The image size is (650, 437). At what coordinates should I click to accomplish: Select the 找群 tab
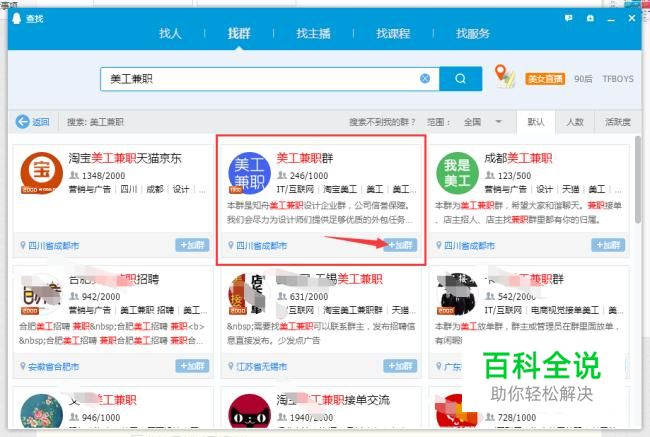click(239, 33)
